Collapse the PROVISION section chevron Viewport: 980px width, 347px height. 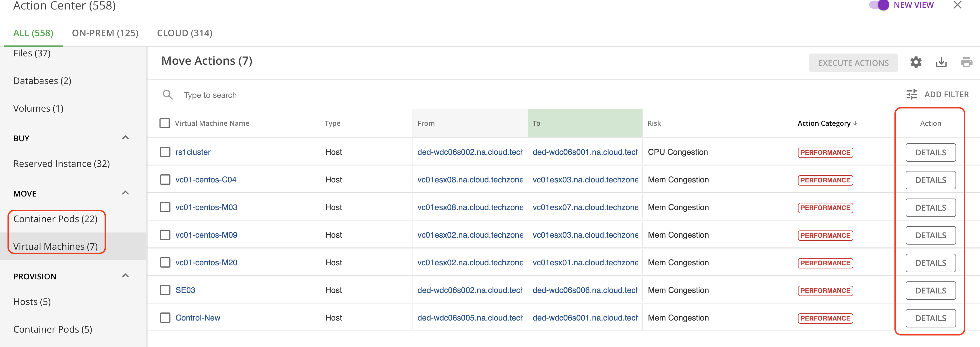click(x=125, y=276)
